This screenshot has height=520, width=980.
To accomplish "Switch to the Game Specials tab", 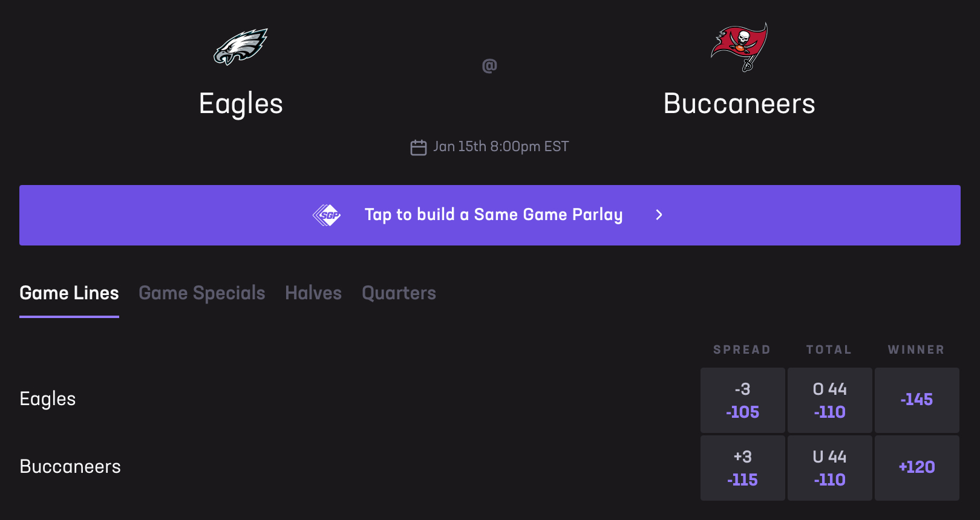I will click(x=201, y=293).
